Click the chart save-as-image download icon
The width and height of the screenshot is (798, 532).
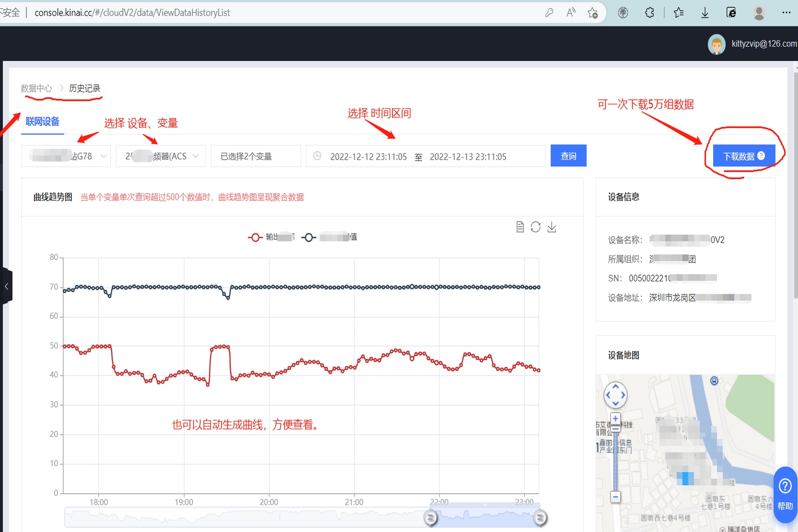point(552,227)
